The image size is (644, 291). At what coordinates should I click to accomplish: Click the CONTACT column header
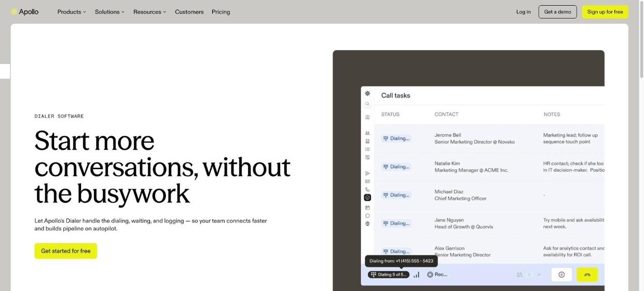pyautogui.click(x=447, y=114)
